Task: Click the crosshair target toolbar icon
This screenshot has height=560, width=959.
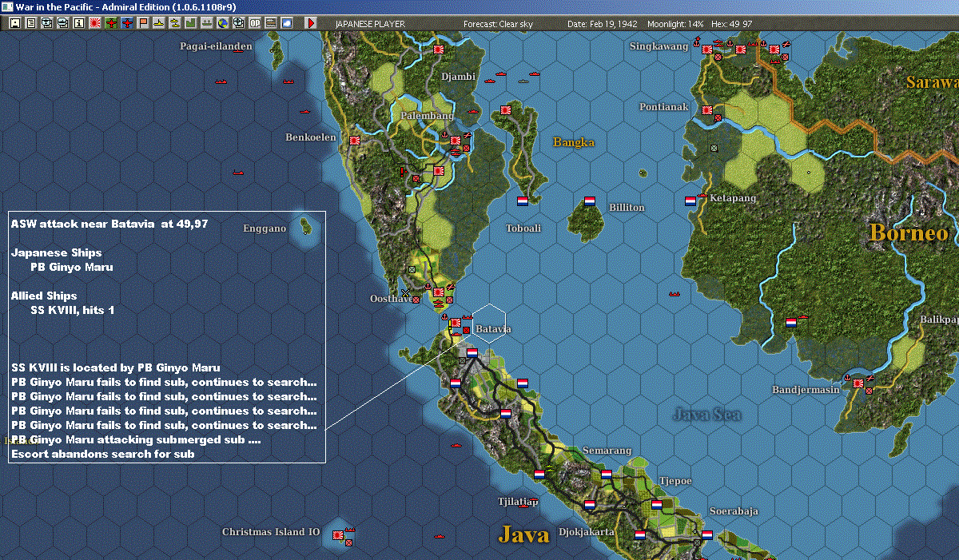Action: 238,23
